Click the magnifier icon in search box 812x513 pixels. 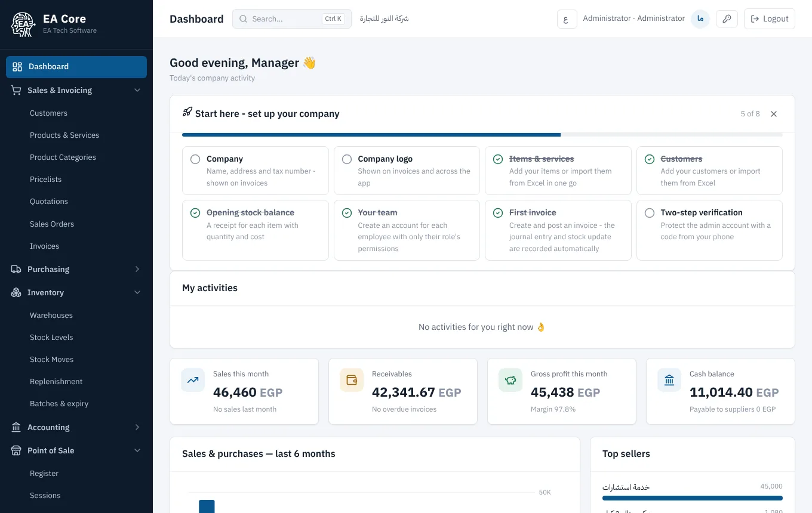pyautogui.click(x=244, y=19)
